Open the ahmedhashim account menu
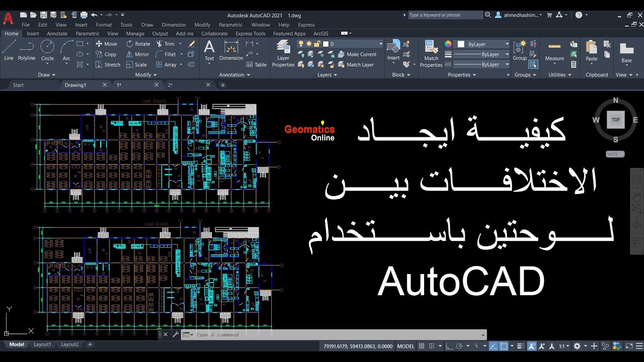 point(519,15)
